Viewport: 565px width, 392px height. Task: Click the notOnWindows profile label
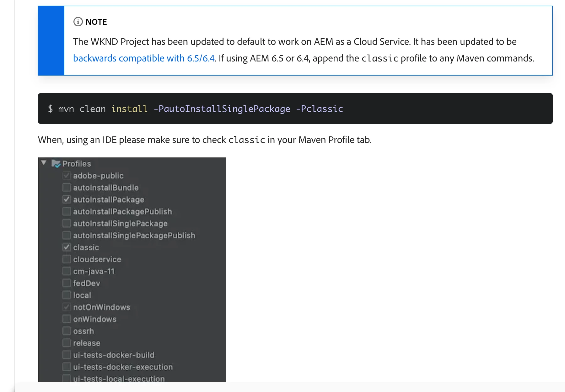(101, 307)
